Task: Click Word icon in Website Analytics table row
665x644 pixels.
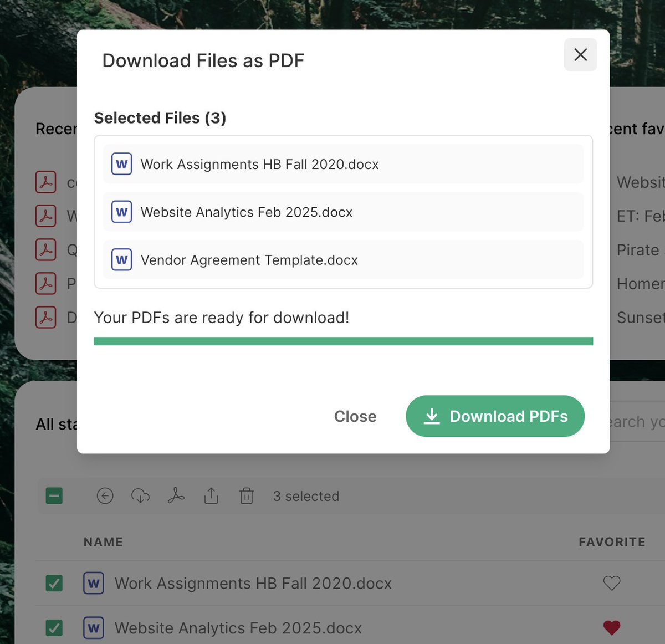Action: click(94, 628)
